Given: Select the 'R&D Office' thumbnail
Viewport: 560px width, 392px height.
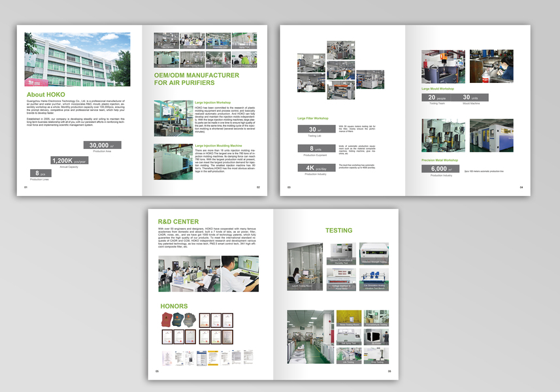Looking at the screenshot, I should (193, 41).
